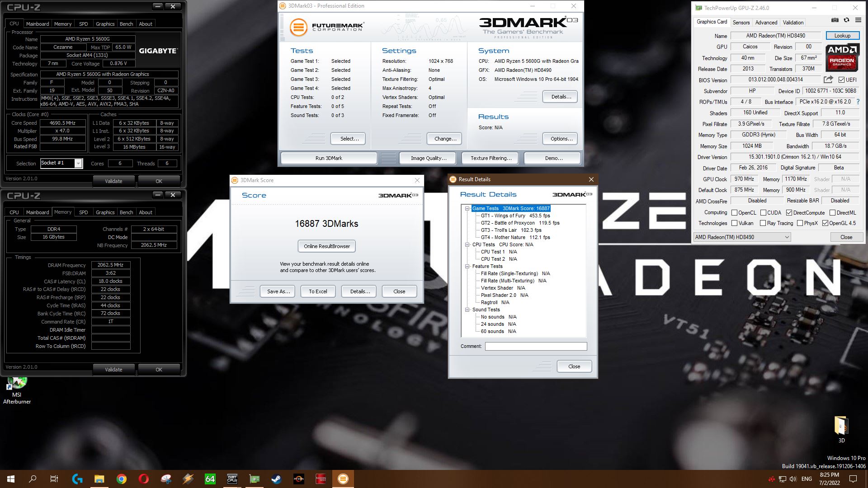This screenshot has width=868, height=488.
Task: Click Run 3DMark button
Action: (x=329, y=158)
